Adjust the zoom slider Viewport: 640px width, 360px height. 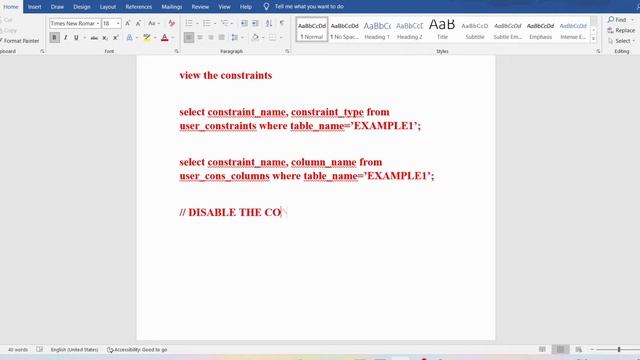tap(619, 349)
